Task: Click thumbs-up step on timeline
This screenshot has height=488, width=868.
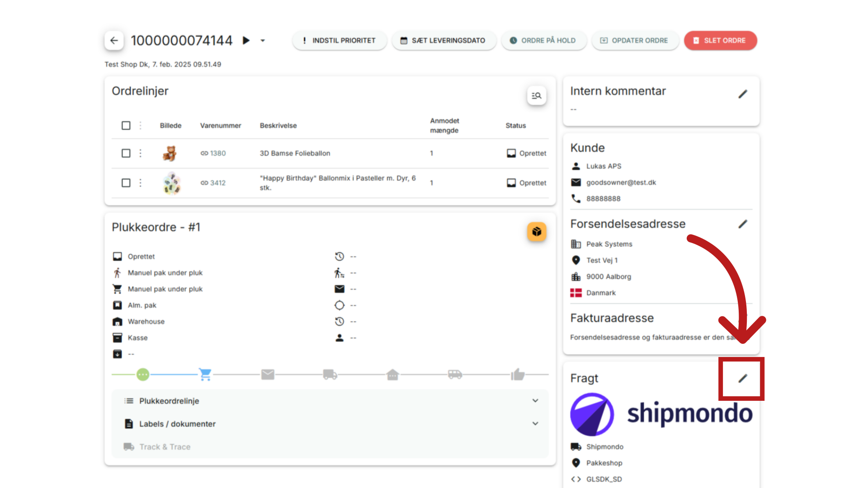Action: click(518, 374)
